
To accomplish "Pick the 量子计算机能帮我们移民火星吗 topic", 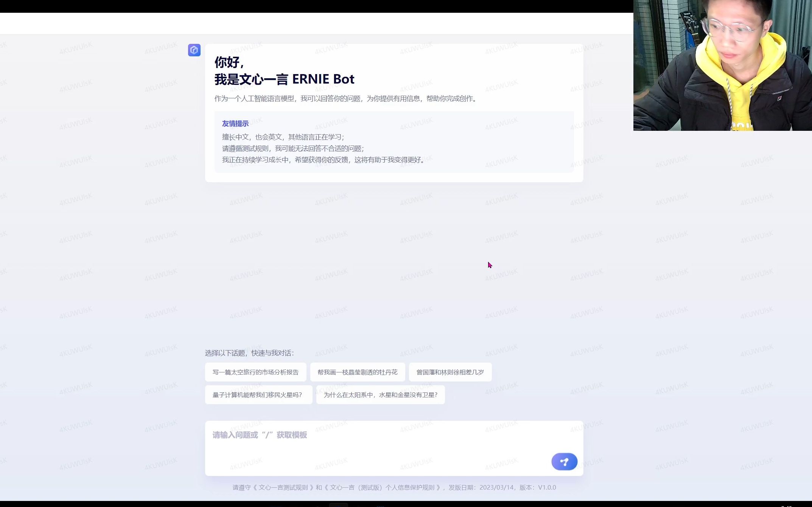I will pos(258,395).
